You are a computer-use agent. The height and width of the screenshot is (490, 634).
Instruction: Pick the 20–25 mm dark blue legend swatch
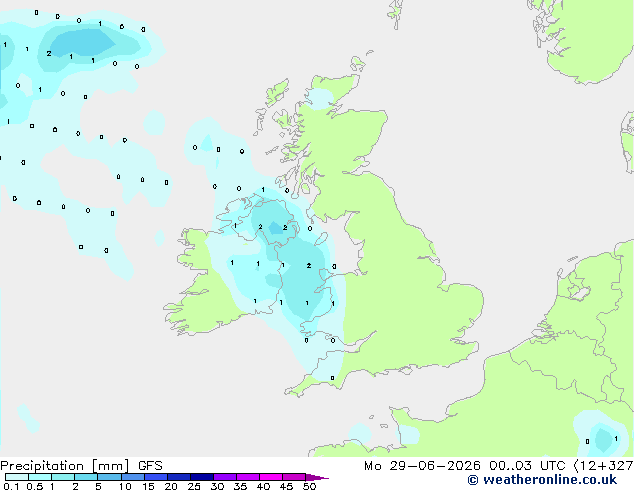coord(179,477)
